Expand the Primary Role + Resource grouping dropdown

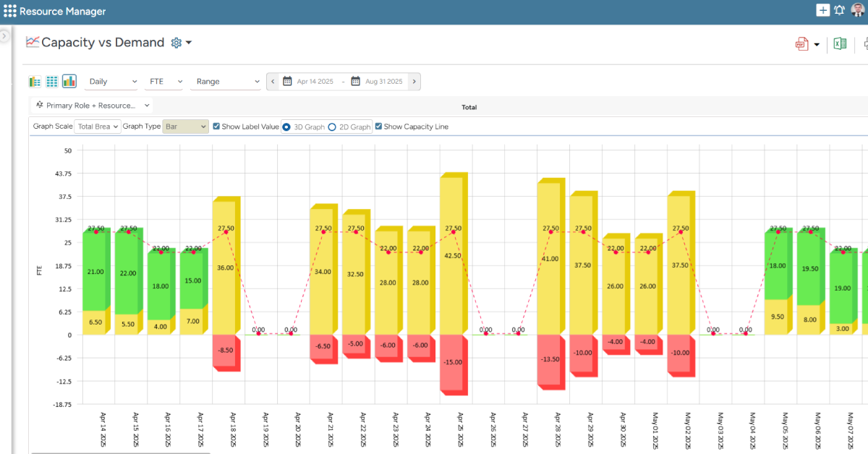(x=91, y=105)
